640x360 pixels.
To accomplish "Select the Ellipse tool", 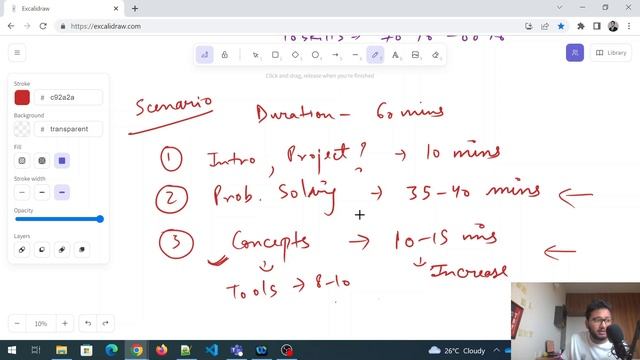I will click(x=316, y=55).
